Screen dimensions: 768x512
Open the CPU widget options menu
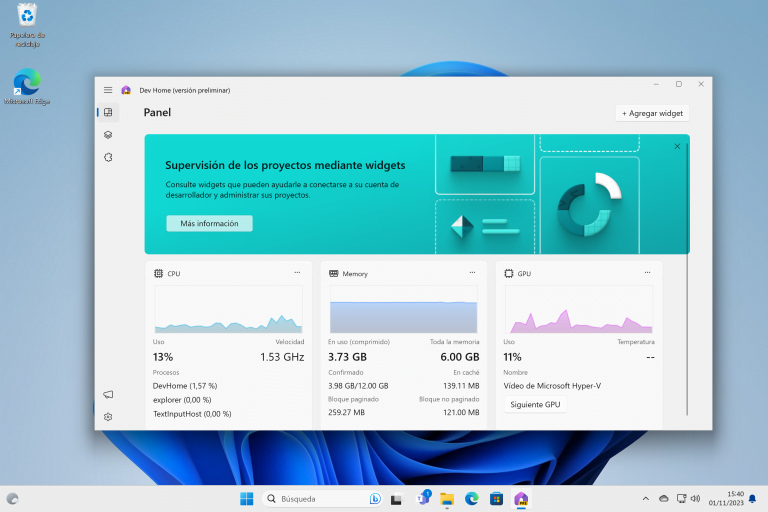297,272
